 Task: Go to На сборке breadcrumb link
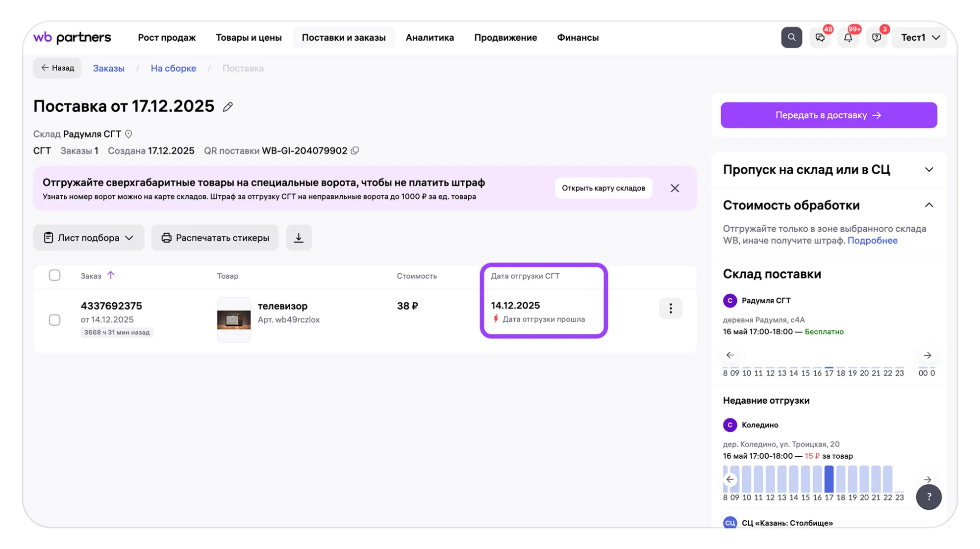click(173, 68)
